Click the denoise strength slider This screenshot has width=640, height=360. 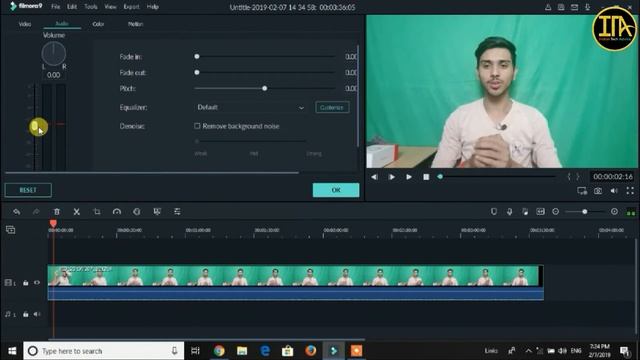click(251, 141)
